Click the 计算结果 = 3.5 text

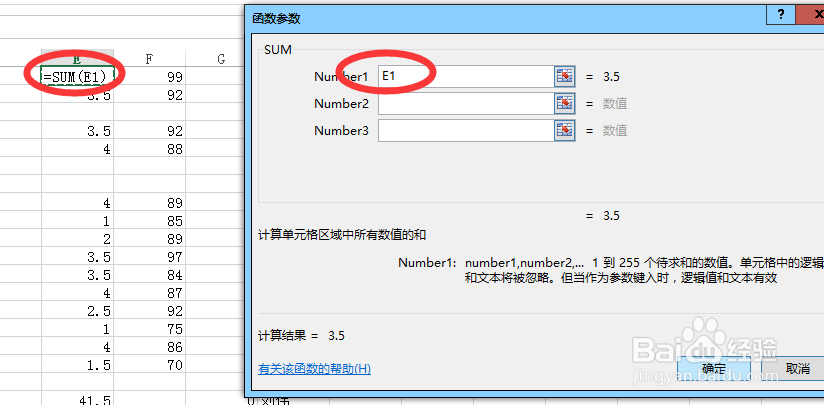tap(301, 335)
